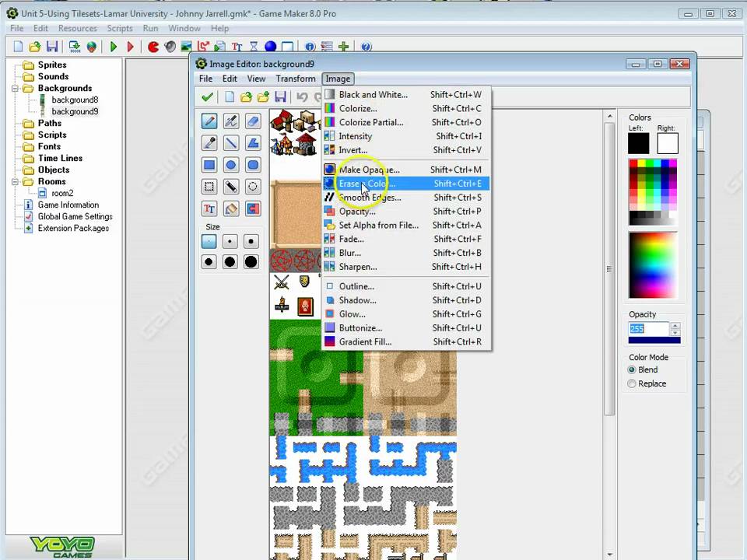747x560 pixels.
Task: Select the dotted-circle spray selection tool
Action: click(x=253, y=187)
